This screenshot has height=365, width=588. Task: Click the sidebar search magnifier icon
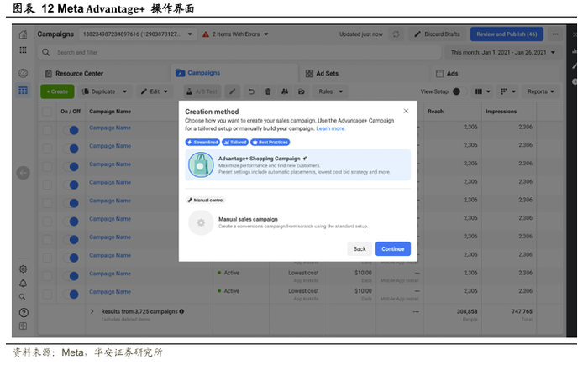click(x=23, y=297)
